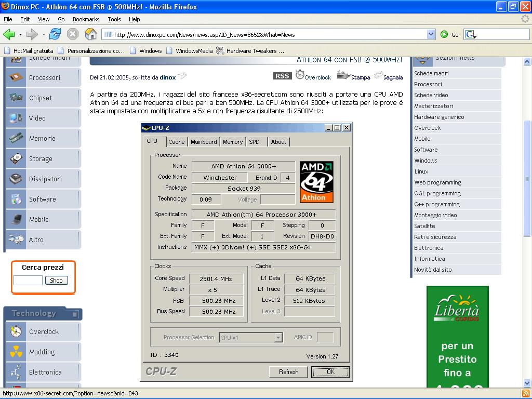Open the HotMail gratuita bookmark
Screen dimensions: 532x399
[29, 51]
